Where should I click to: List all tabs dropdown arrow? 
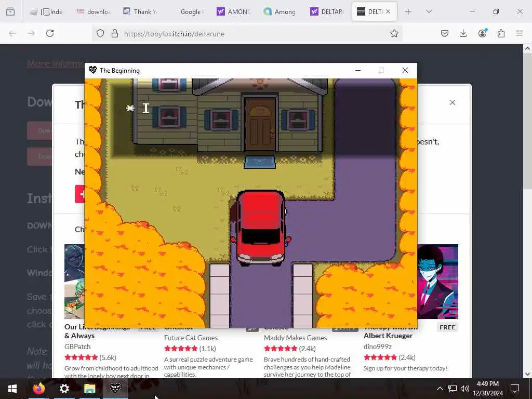[x=429, y=12]
